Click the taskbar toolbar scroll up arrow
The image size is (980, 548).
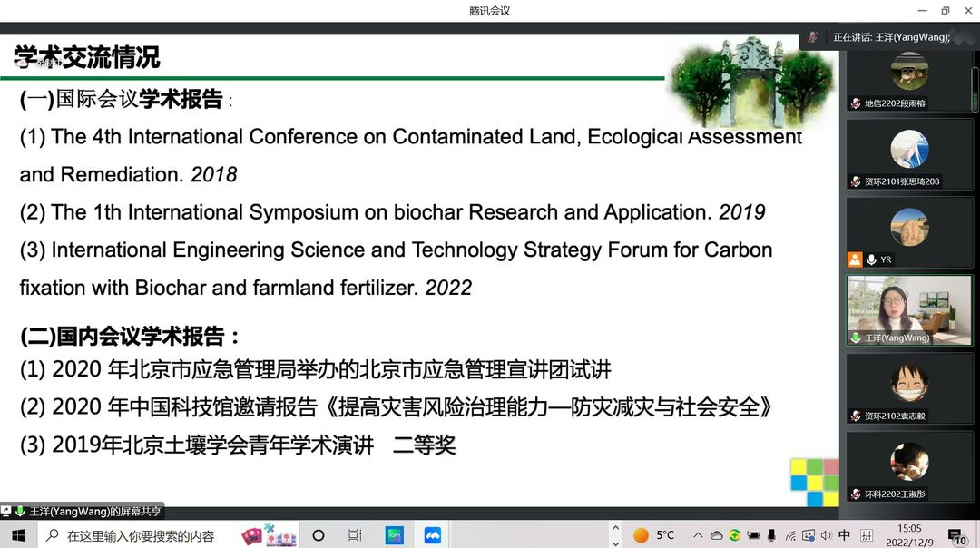coord(615,528)
